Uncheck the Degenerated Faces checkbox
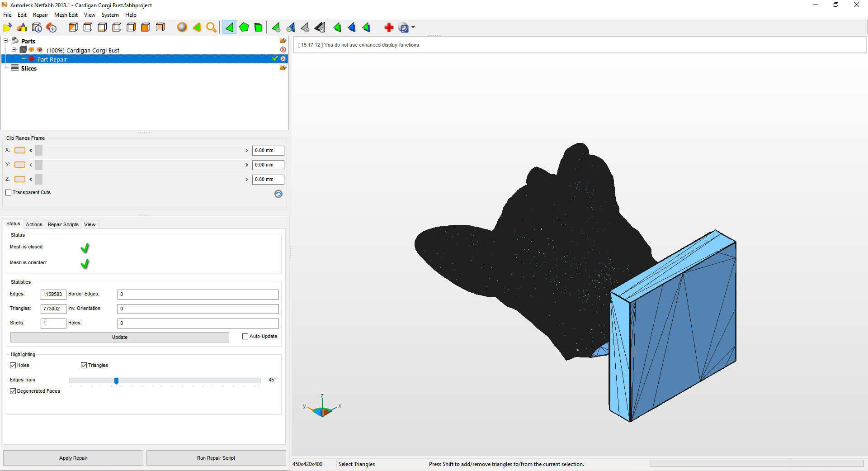The height and width of the screenshot is (471, 868). tap(13, 391)
